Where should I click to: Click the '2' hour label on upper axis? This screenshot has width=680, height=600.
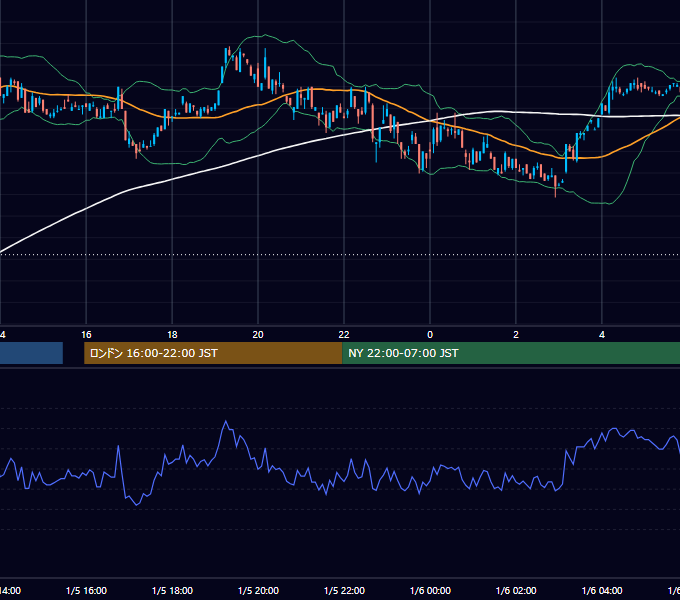pos(516,335)
